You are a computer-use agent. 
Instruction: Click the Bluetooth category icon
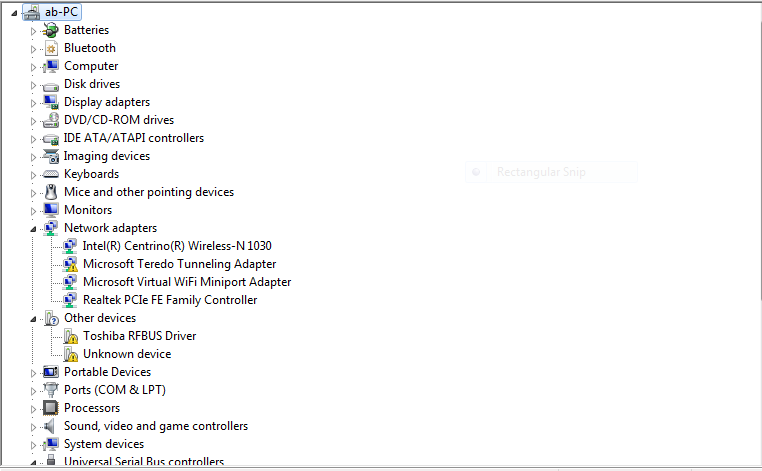51,48
